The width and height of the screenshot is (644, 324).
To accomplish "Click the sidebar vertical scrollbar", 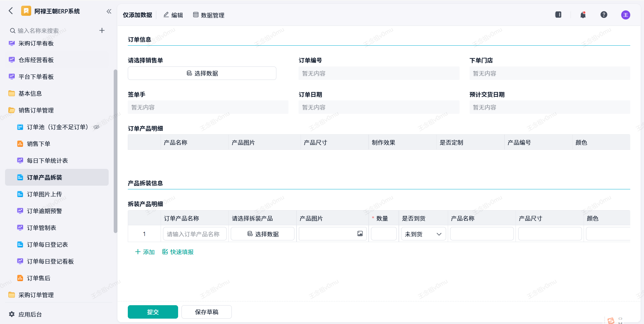I will (115, 151).
